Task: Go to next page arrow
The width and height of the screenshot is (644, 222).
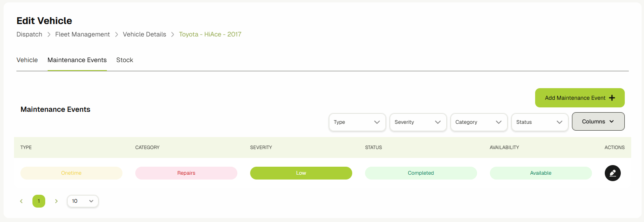Action: pos(56,201)
